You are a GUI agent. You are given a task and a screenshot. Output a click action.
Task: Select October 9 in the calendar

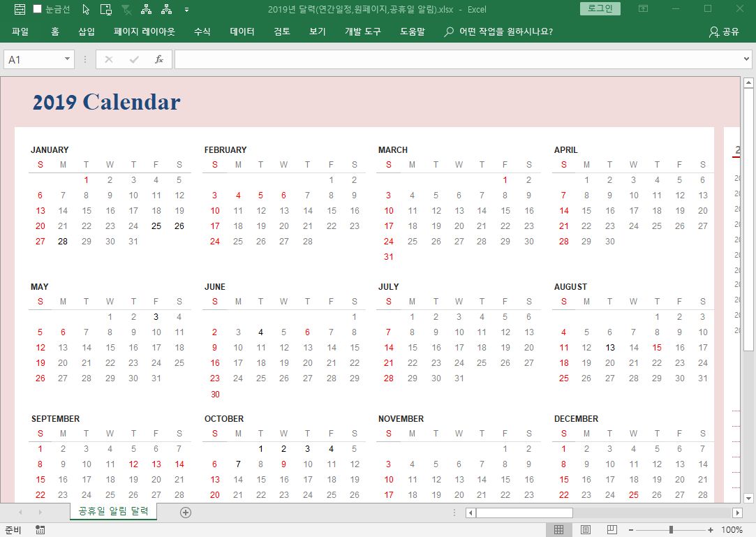(283, 464)
